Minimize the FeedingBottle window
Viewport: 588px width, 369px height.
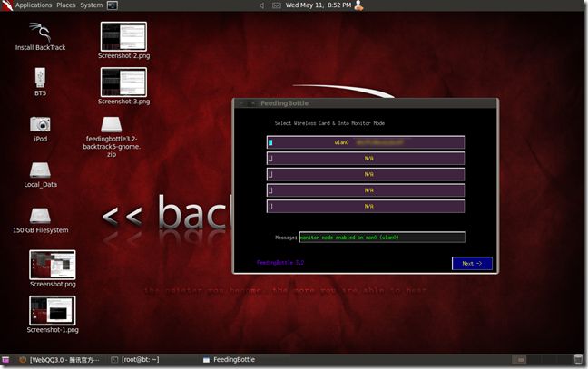point(241,103)
